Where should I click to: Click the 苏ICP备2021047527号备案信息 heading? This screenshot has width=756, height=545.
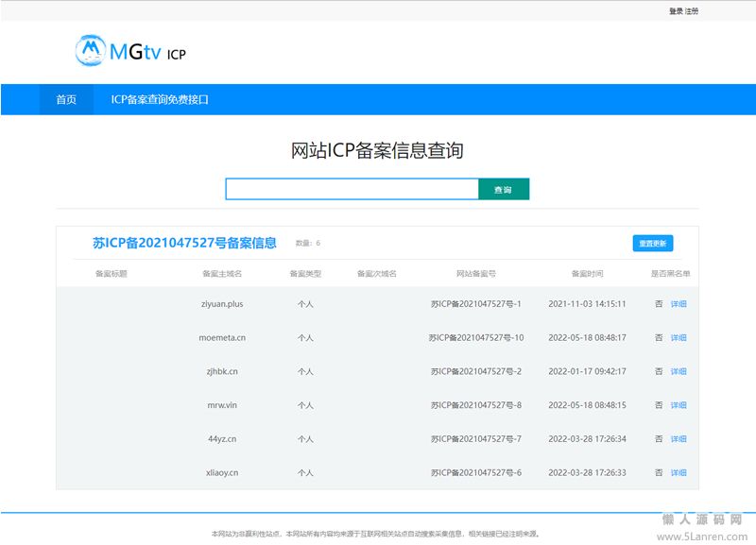coord(184,243)
